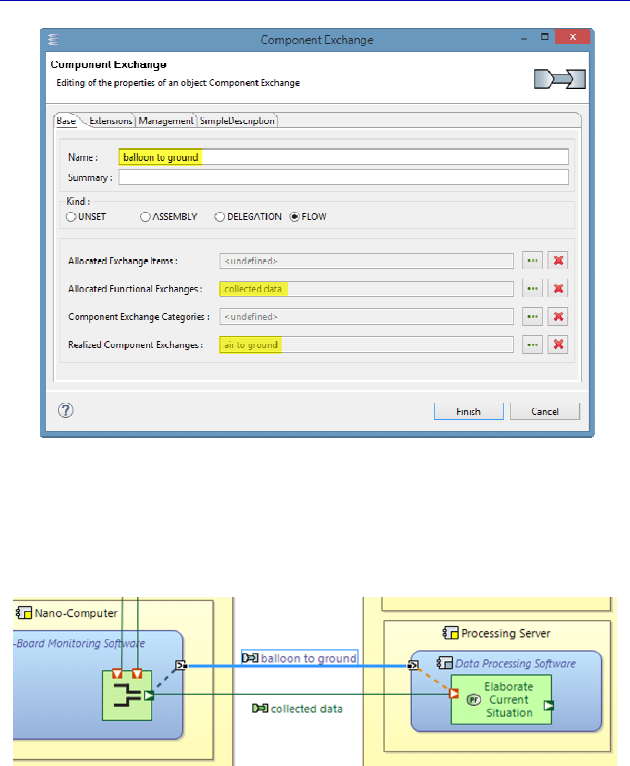
Task: Select the UNSET kind radio button
Action: click(x=71, y=217)
